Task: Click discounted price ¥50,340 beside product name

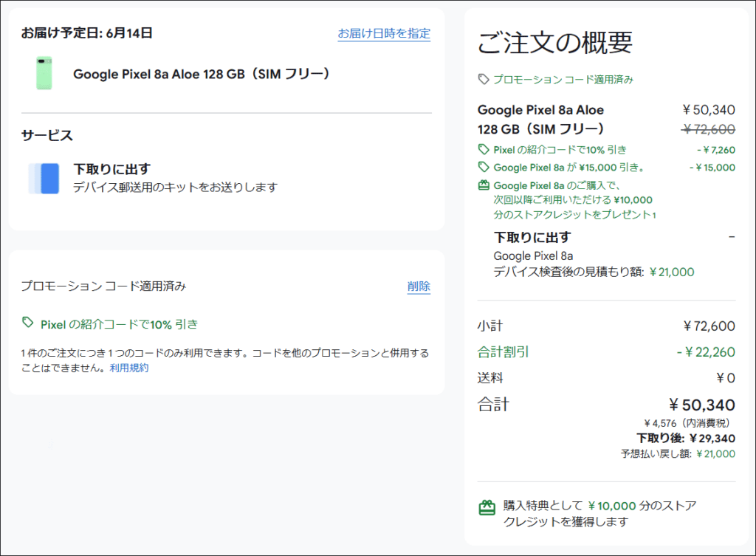Action: (709, 110)
